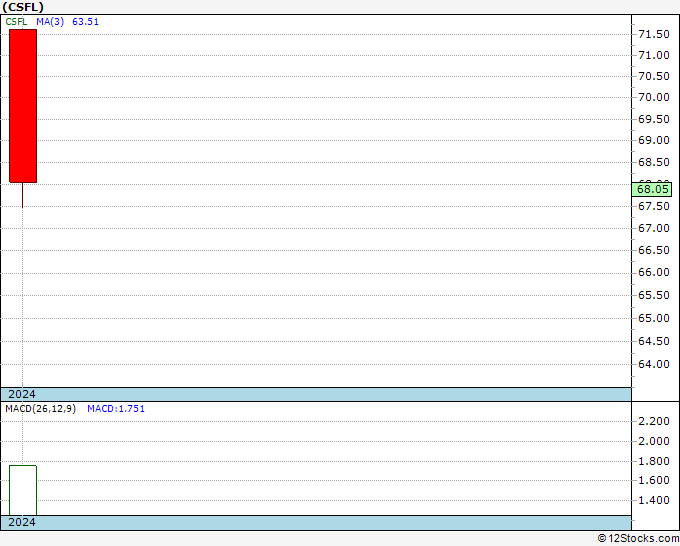Click the 67.00 price axis label
Screen dimensions: 680x546
tap(654, 228)
